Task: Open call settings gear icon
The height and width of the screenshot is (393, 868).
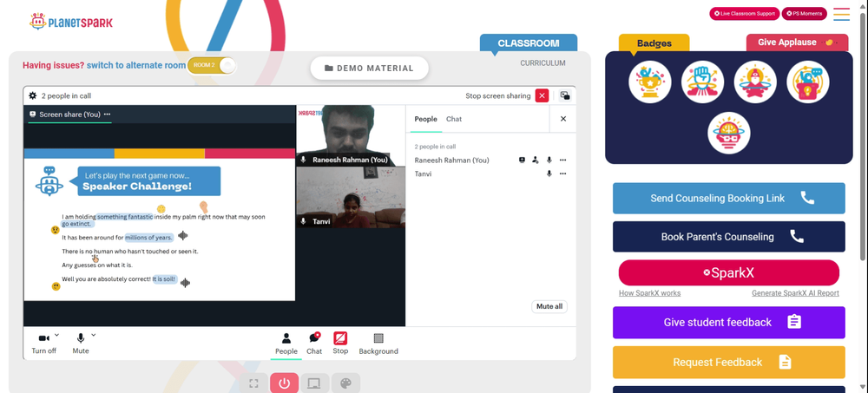Action: click(x=33, y=95)
